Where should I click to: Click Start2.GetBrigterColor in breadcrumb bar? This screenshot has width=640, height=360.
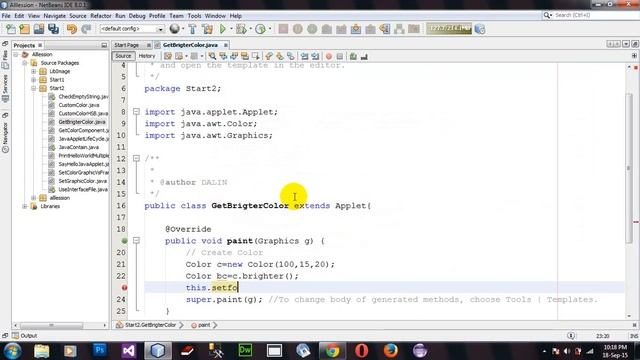click(150, 325)
